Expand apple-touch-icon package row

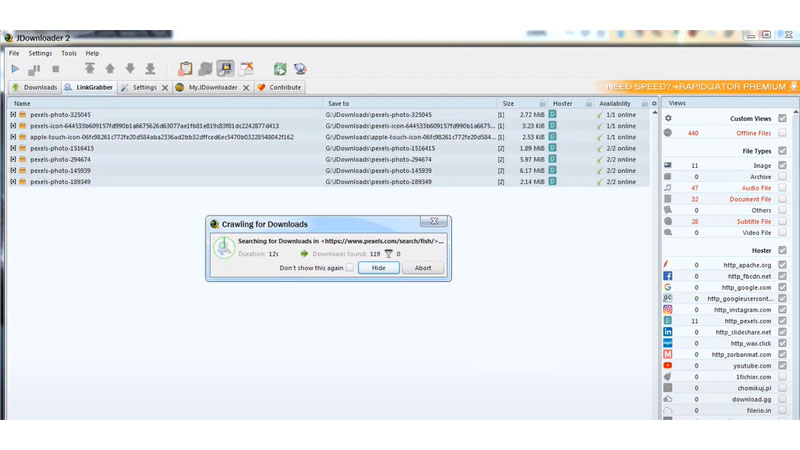pyautogui.click(x=13, y=137)
